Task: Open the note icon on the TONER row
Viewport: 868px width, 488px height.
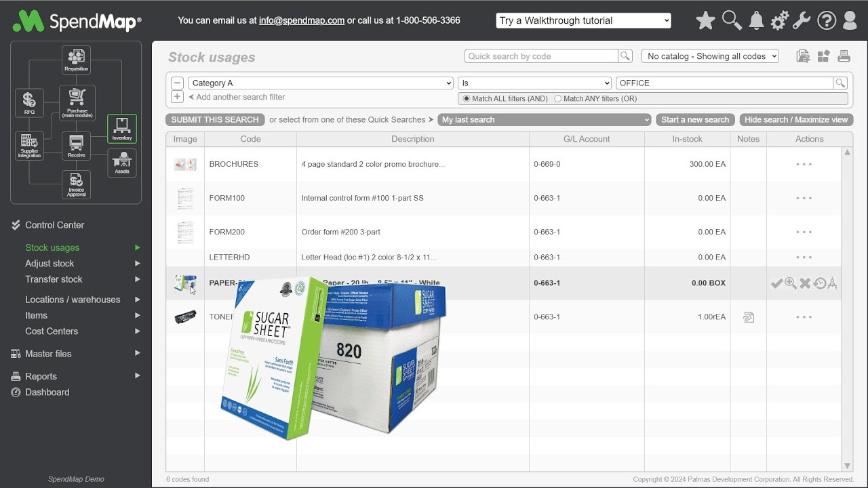Action: (749, 317)
